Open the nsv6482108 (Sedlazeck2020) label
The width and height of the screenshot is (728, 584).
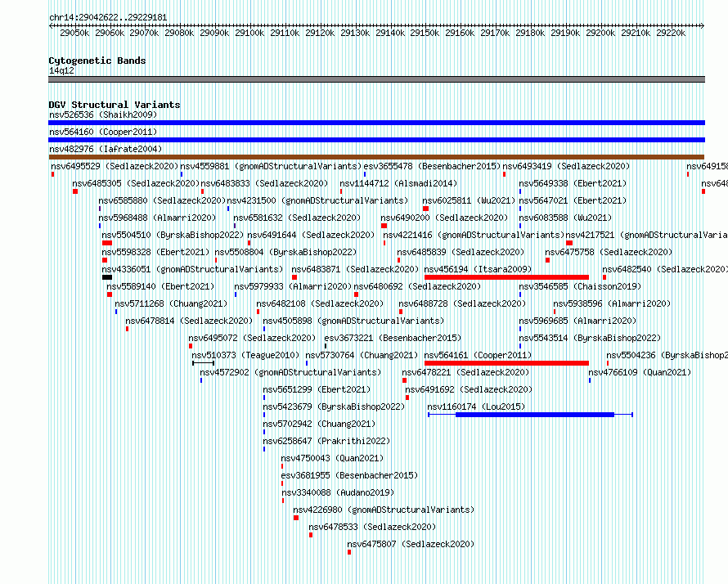(x=320, y=303)
